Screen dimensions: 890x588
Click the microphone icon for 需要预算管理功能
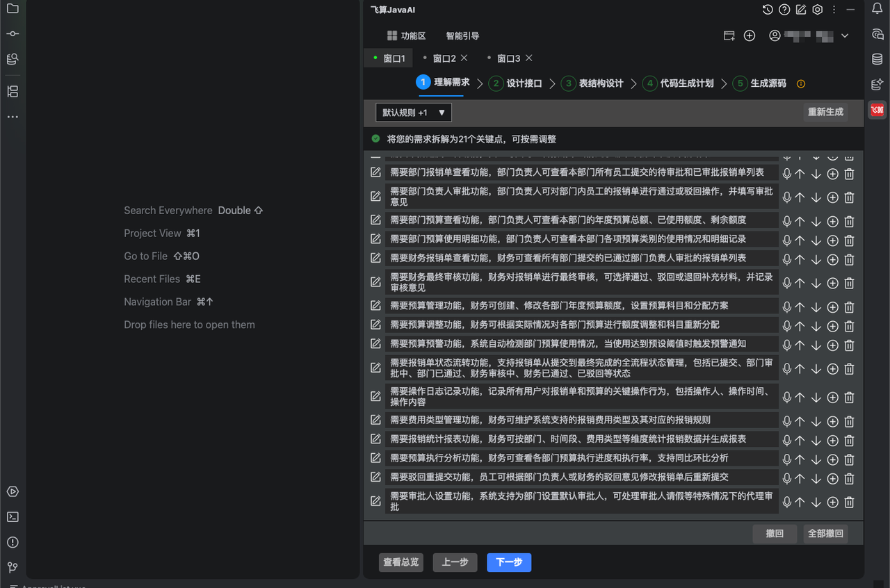[787, 307]
